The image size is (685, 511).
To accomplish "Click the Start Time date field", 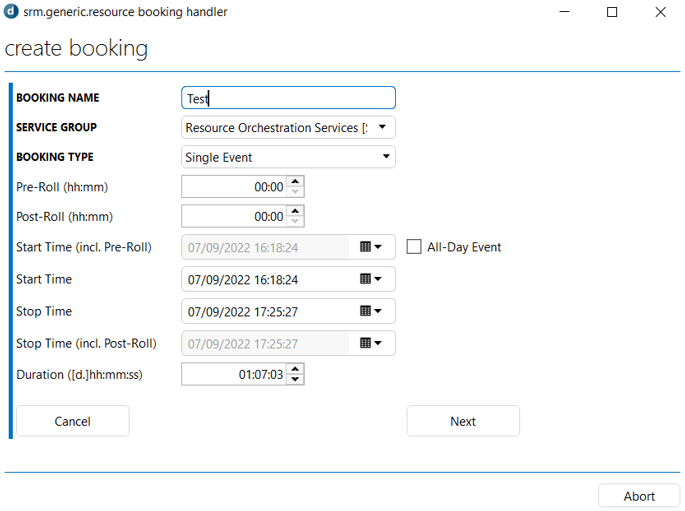I will coord(266,280).
